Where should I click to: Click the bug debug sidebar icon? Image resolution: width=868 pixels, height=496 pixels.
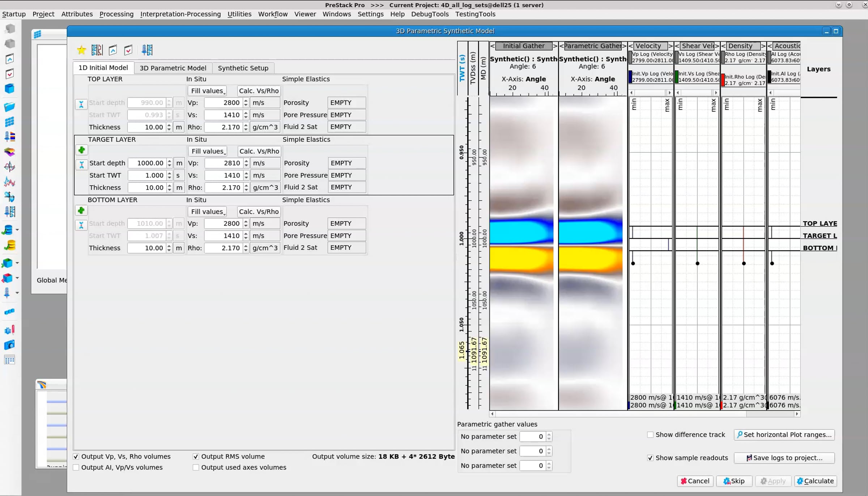click(x=9, y=330)
